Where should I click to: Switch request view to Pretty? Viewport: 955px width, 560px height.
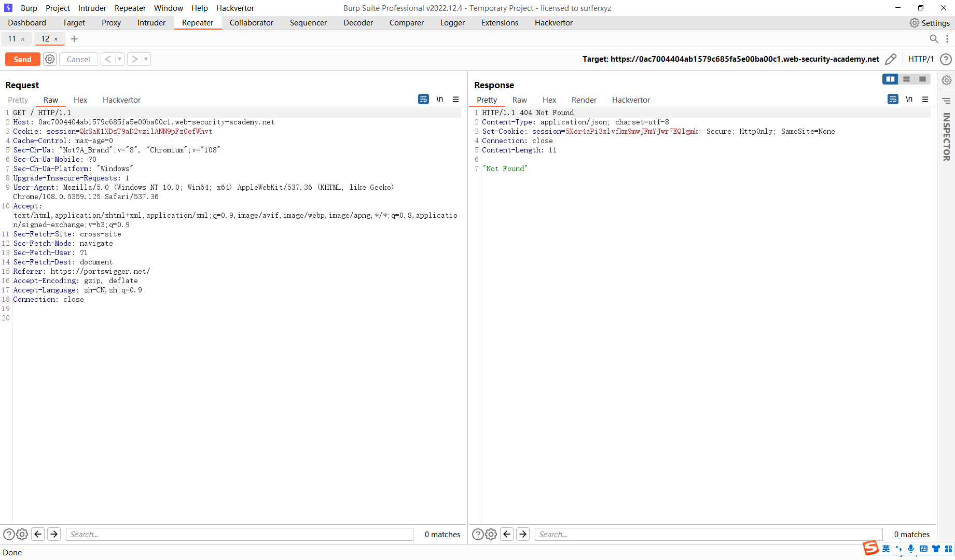click(18, 100)
